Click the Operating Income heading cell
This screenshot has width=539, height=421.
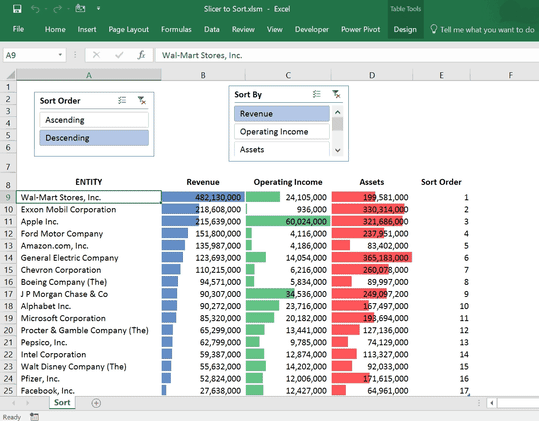(288, 182)
